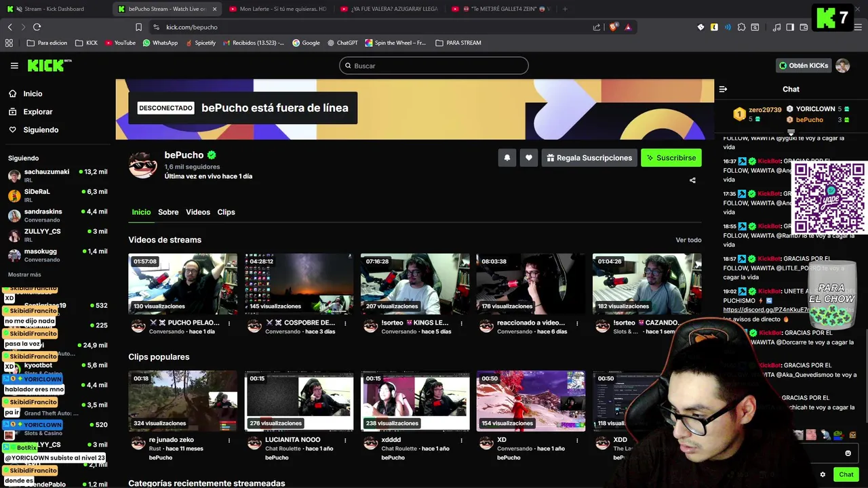Viewport: 868px width, 488px height.
Task: Open the xdddd clip thumbnail
Action: [415, 401]
